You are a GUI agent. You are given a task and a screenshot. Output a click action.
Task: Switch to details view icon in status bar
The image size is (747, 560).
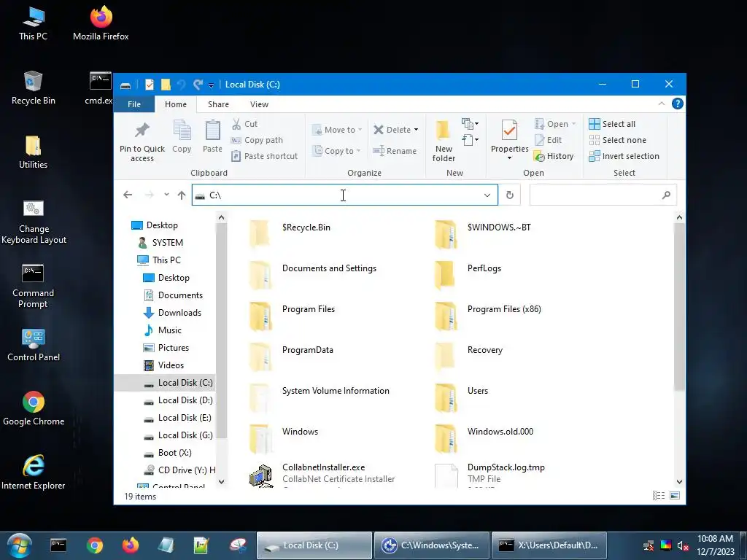click(659, 496)
